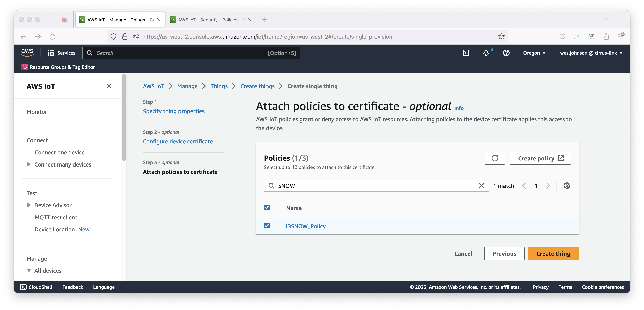This screenshot has height=310, width=644.
Task: Open Monitor in the sidebar
Action: (x=37, y=111)
